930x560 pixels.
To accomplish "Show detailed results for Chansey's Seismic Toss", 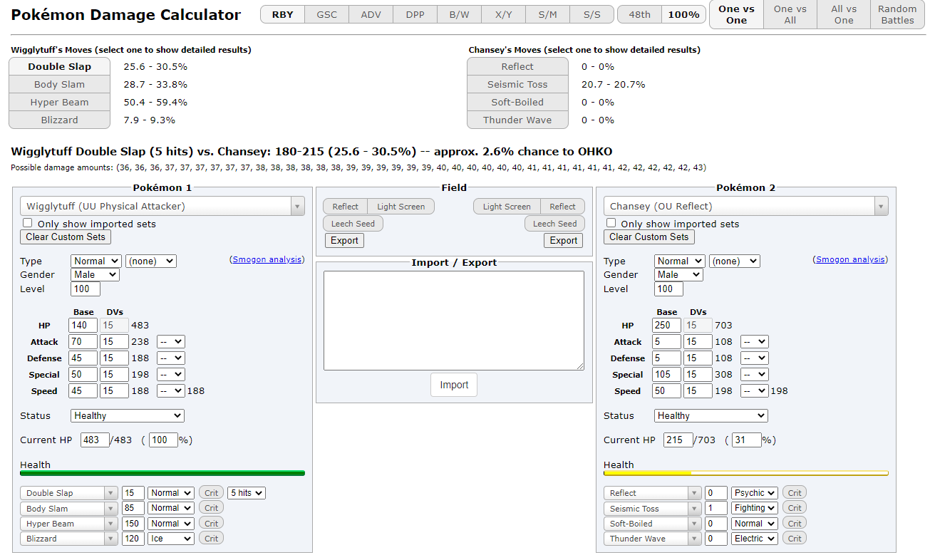I will (517, 84).
